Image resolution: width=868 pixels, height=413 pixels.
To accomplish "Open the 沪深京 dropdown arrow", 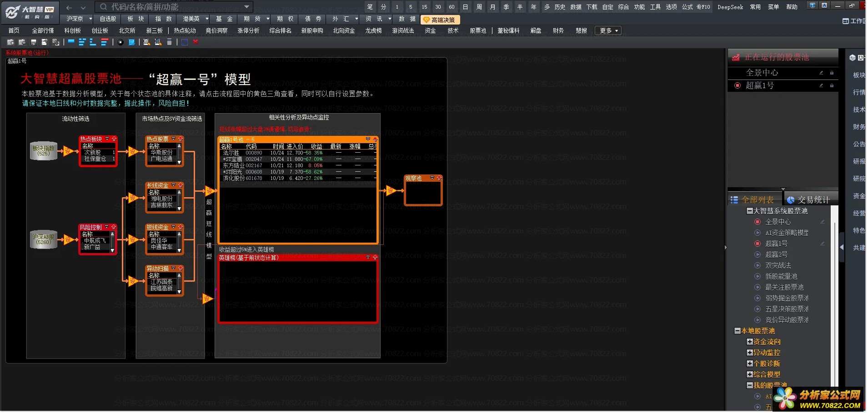I will (90, 19).
